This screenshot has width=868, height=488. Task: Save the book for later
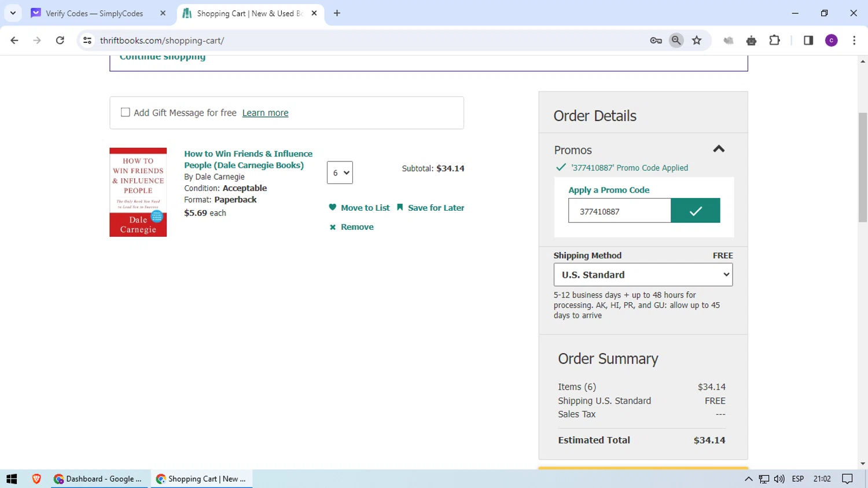pos(431,208)
